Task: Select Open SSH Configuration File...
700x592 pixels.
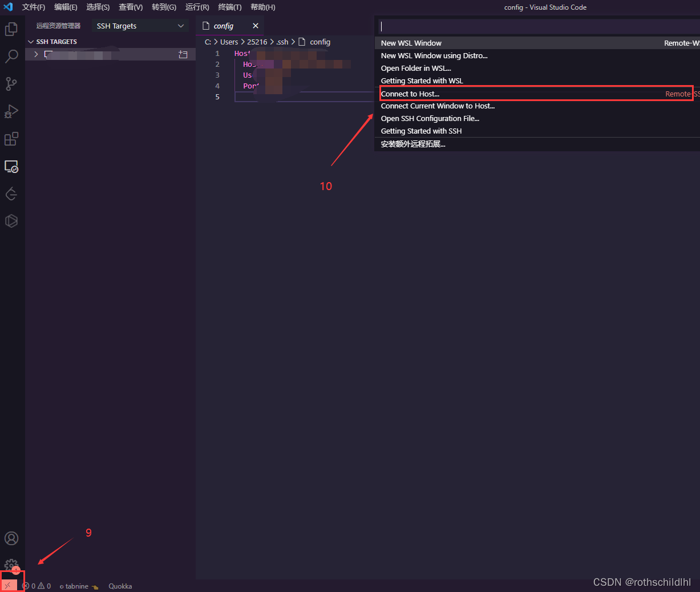Action: pyautogui.click(x=537, y=118)
